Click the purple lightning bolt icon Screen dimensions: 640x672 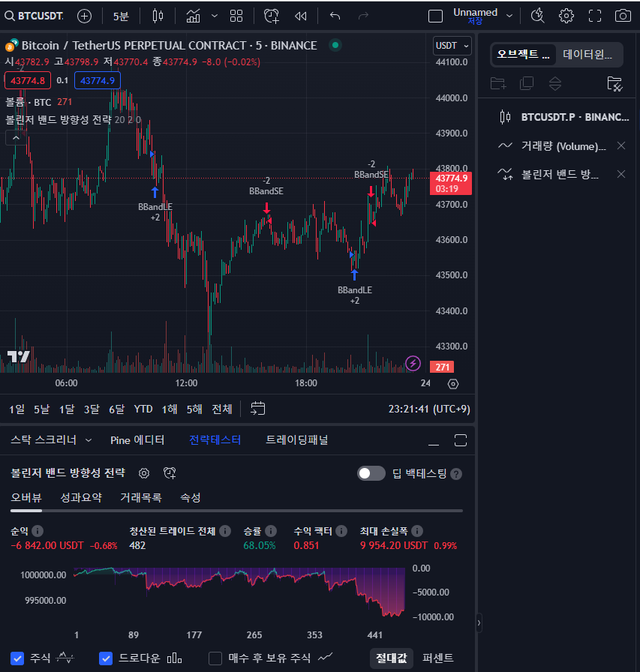tap(413, 364)
